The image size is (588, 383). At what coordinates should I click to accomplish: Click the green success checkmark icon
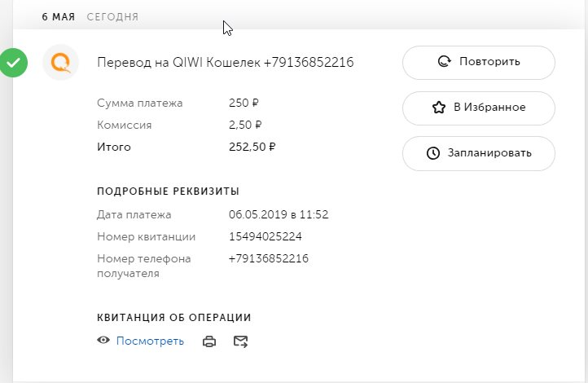(13, 63)
